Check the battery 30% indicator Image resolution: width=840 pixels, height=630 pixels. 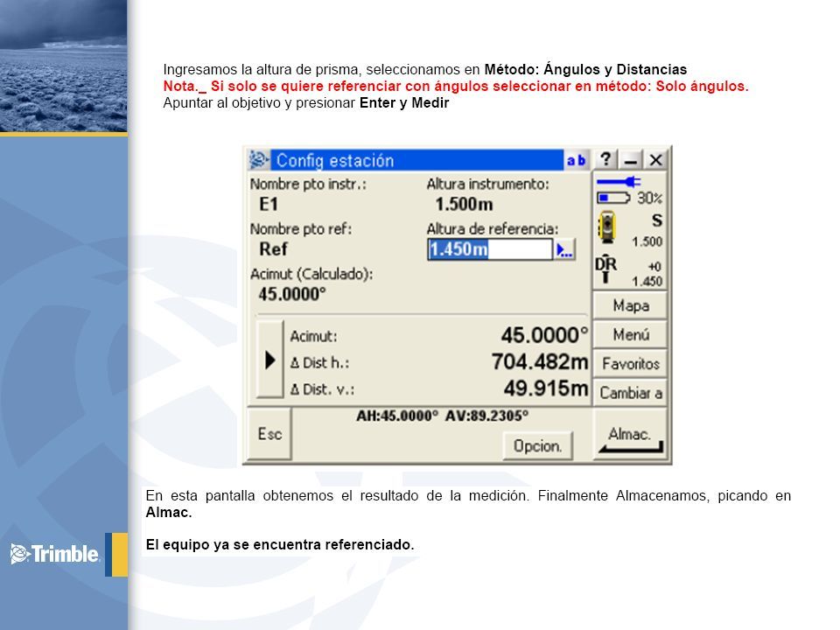(x=630, y=199)
